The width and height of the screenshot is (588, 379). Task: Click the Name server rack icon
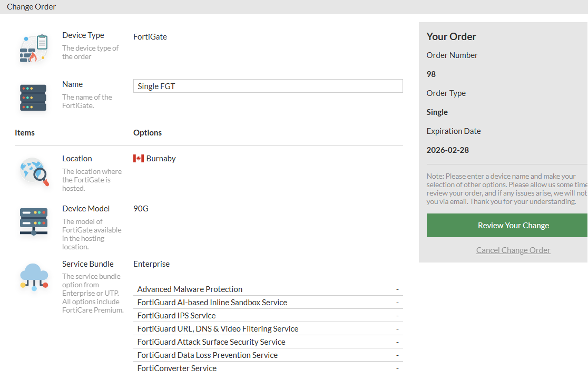tap(33, 98)
